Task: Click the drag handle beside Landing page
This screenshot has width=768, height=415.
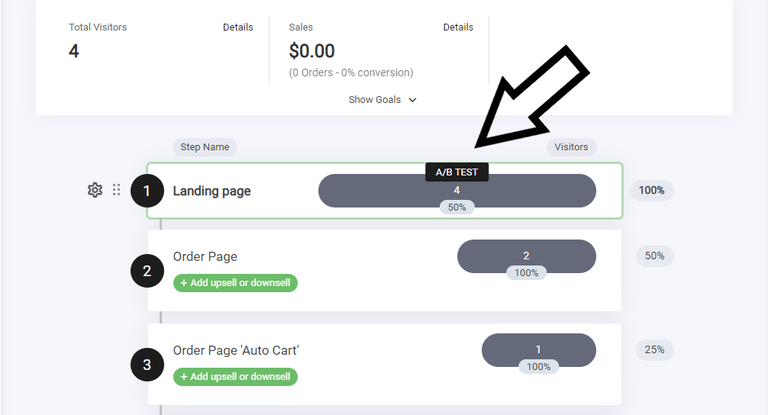Action: click(116, 190)
